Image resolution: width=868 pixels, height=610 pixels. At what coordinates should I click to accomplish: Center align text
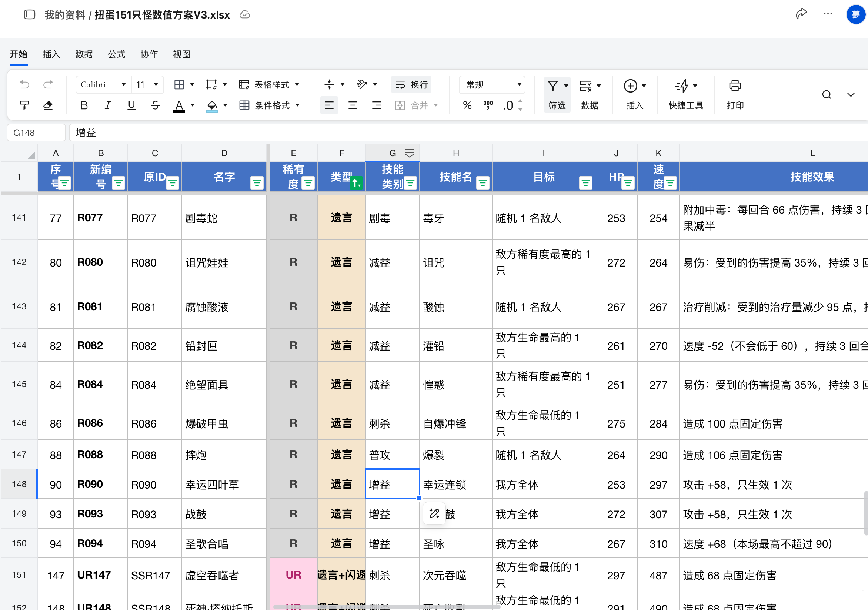[x=353, y=105]
